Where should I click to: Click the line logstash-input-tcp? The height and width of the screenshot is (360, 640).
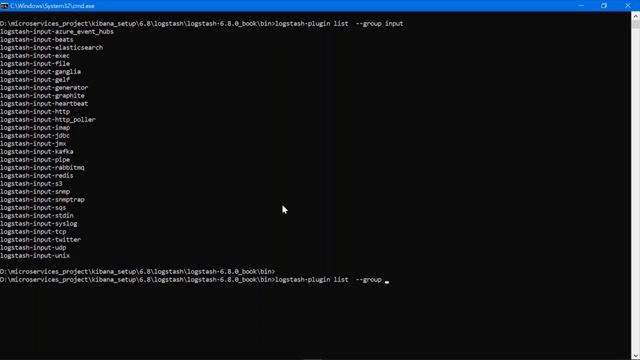point(33,232)
